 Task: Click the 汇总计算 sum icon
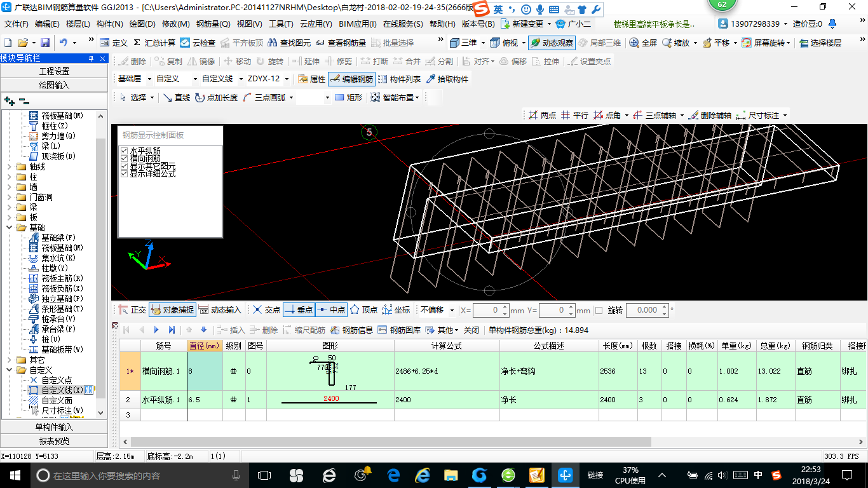pos(154,43)
